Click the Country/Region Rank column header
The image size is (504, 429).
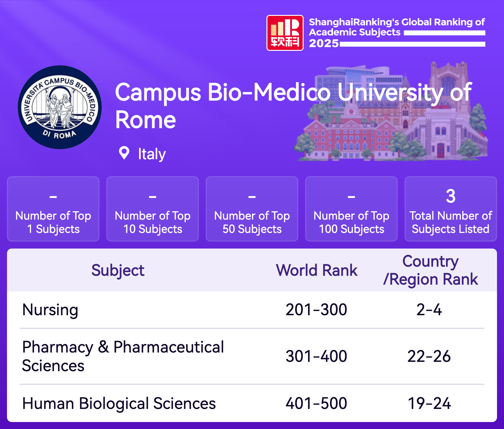tap(430, 270)
